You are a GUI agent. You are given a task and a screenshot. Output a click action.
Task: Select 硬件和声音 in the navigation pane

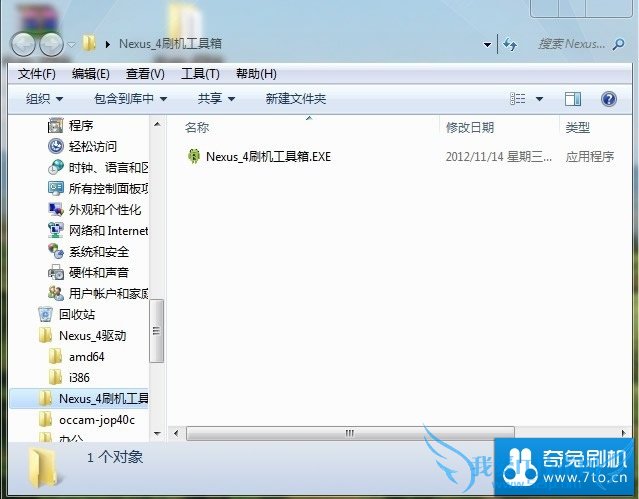coord(99,272)
